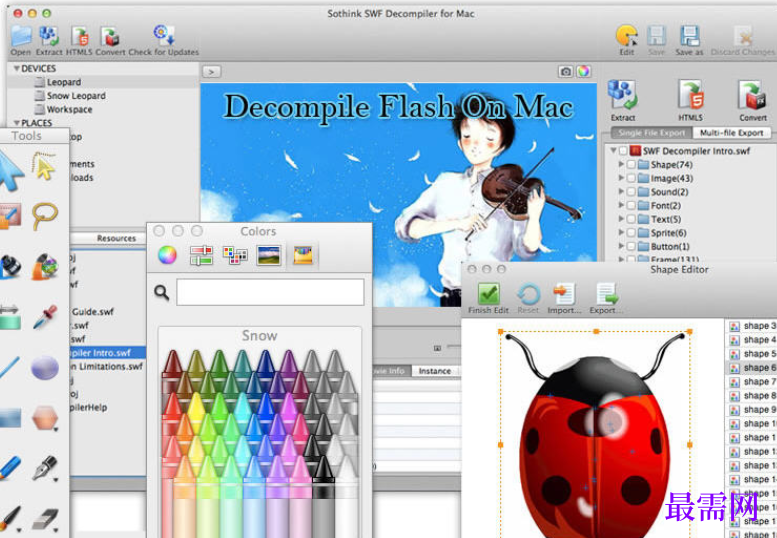Pick the black crayon at the bottom row
The image size is (777, 538).
point(324,495)
